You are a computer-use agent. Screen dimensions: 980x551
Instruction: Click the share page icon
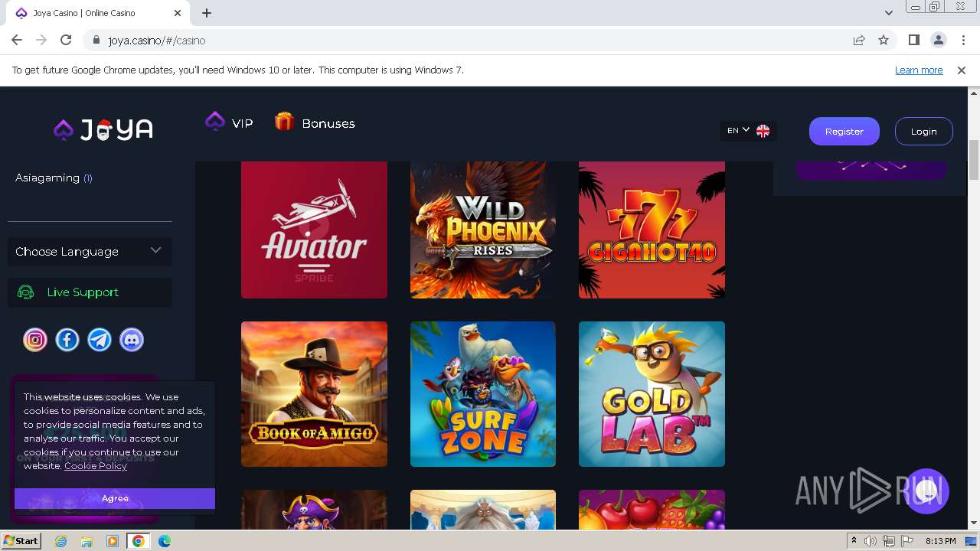[x=859, y=40]
